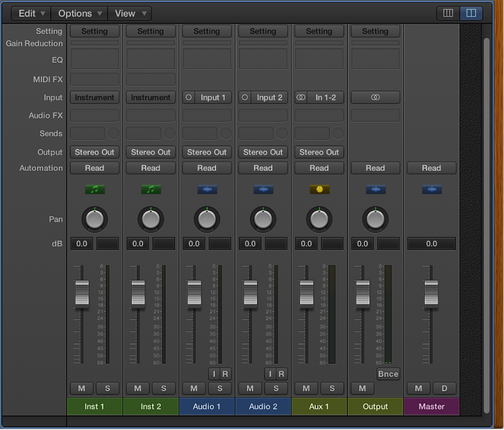Click the stereo format icon on Aux 1 input
Image resolution: width=504 pixels, height=430 pixels.
[301, 97]
